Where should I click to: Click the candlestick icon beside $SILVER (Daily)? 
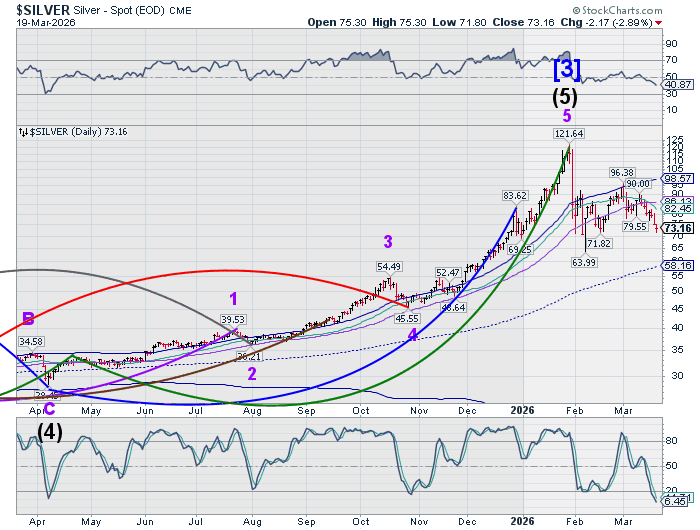point(22,131)
